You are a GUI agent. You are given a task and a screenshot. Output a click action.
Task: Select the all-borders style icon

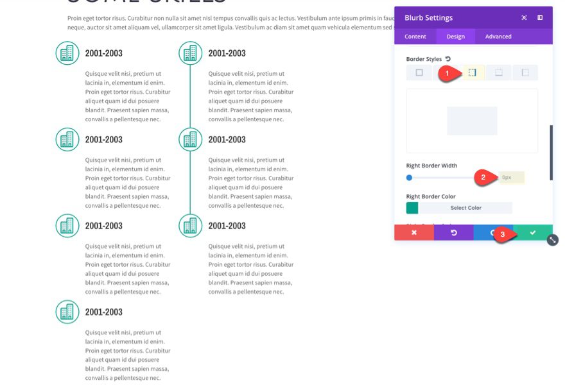(x=419, y=72)
